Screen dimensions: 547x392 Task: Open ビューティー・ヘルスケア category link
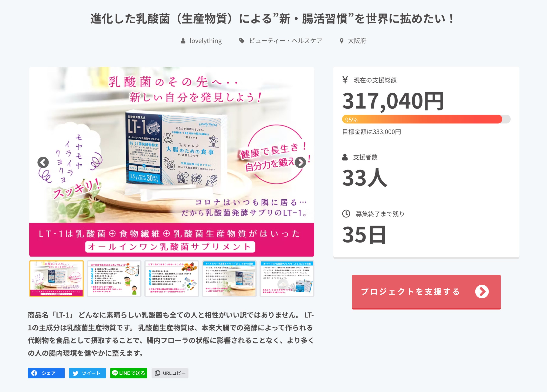click(286, 41)
